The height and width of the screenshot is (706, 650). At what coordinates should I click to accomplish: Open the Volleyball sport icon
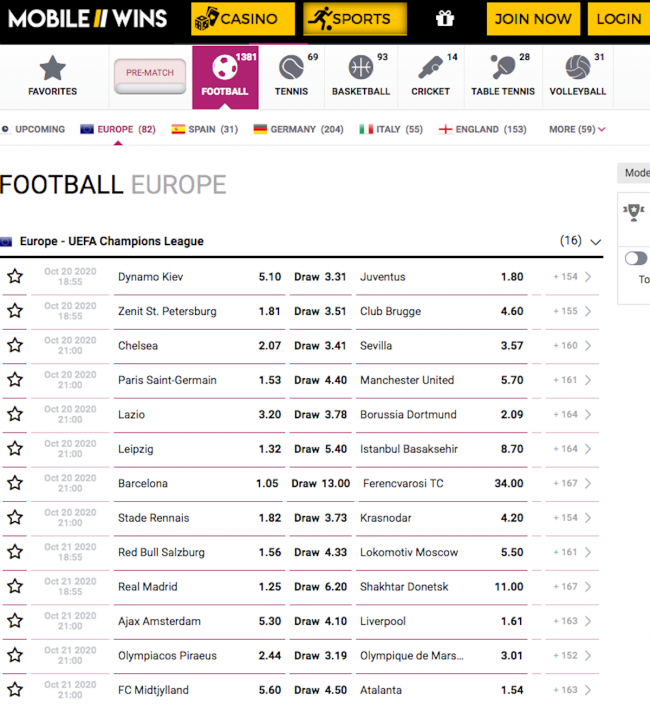point(578,75)
